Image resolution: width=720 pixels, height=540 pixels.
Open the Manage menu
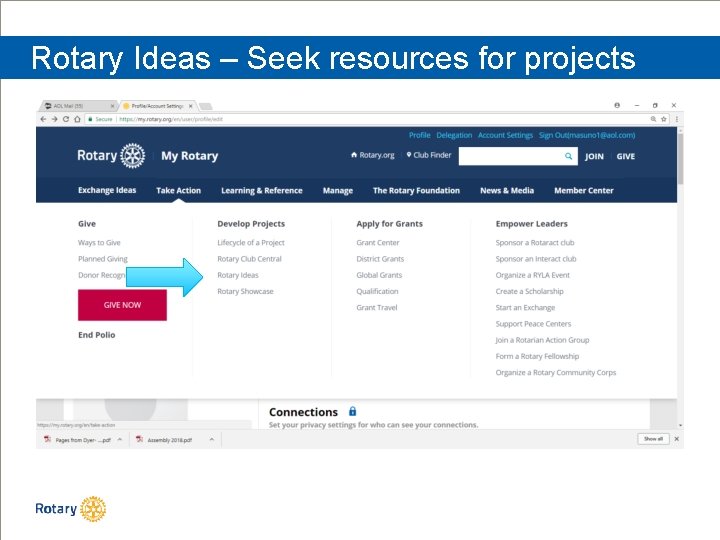pos(338,191)
